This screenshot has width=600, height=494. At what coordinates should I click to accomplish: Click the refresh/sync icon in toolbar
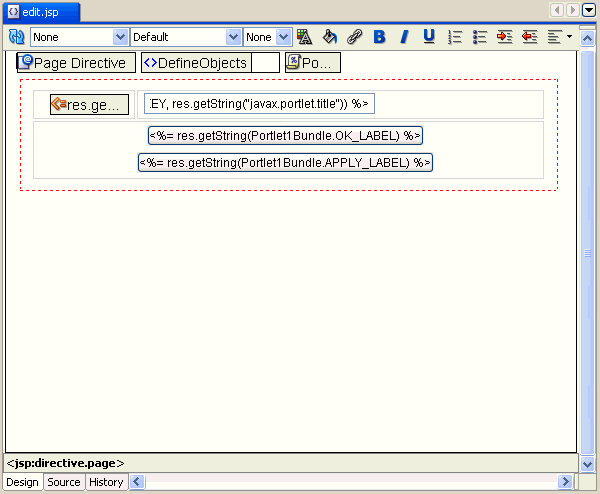tap(16, 37)
